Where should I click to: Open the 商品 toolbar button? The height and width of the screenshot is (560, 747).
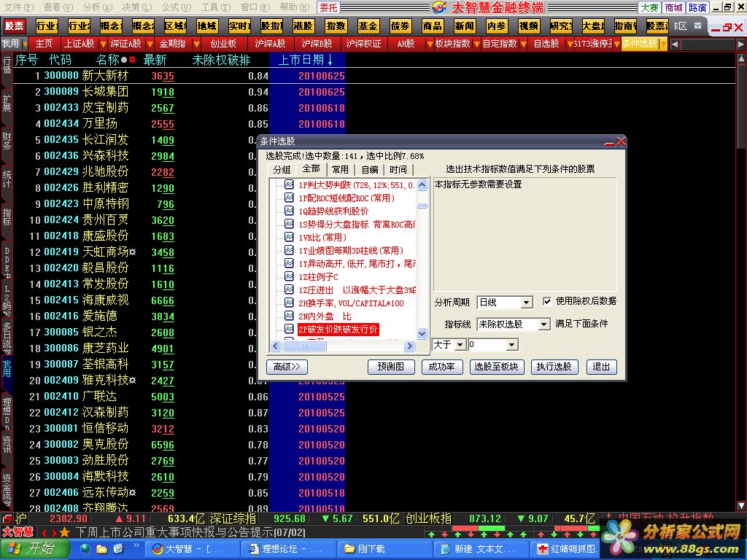tap(432, 26)
